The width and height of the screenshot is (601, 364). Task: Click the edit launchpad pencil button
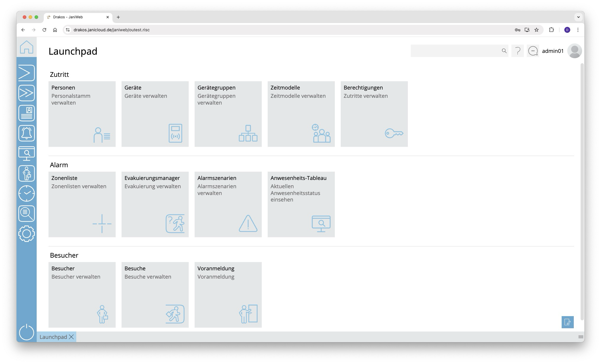tap(567, 322)
